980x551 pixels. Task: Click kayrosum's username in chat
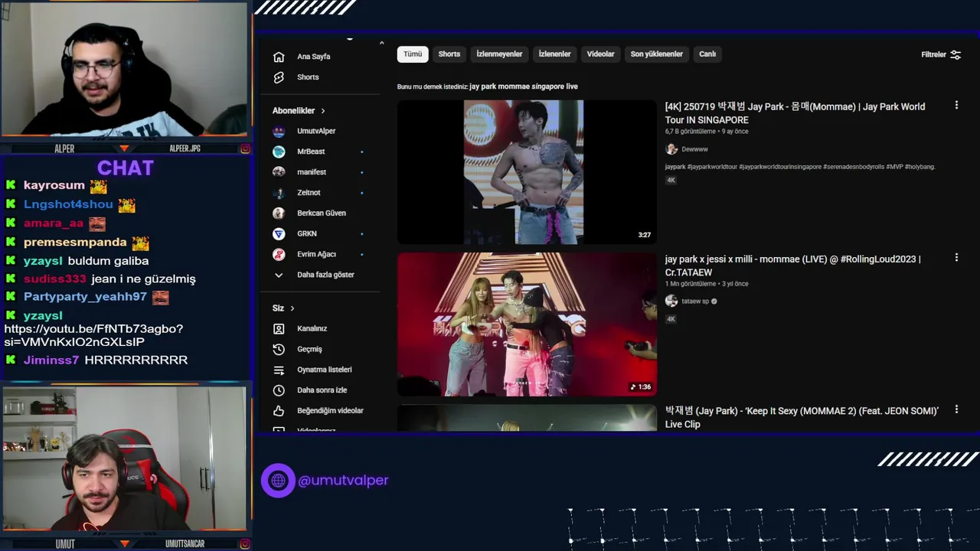(x=54, y=185)
